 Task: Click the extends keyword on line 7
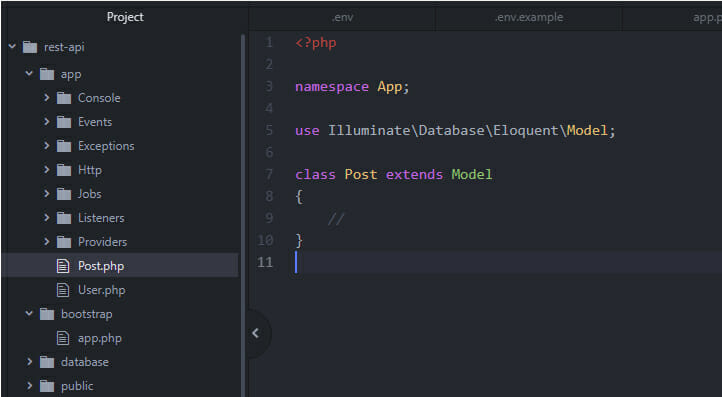[414, 175]
